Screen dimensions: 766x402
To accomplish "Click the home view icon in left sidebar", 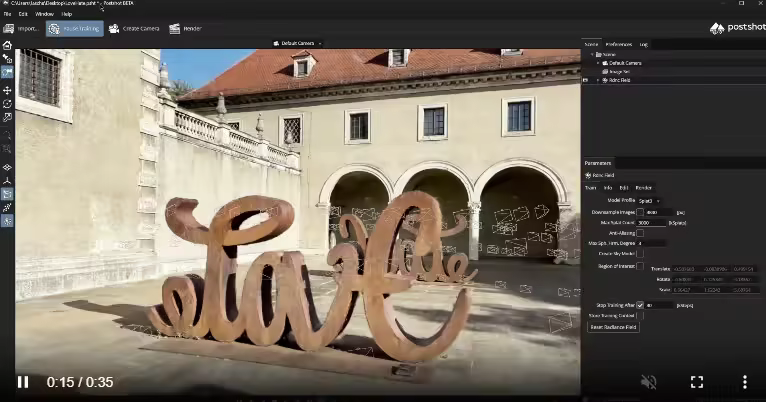I will [x=7, y=46].
